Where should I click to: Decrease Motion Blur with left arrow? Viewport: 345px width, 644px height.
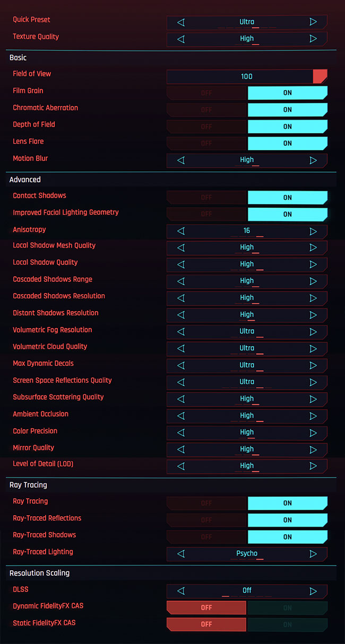(x=181, y=160)
